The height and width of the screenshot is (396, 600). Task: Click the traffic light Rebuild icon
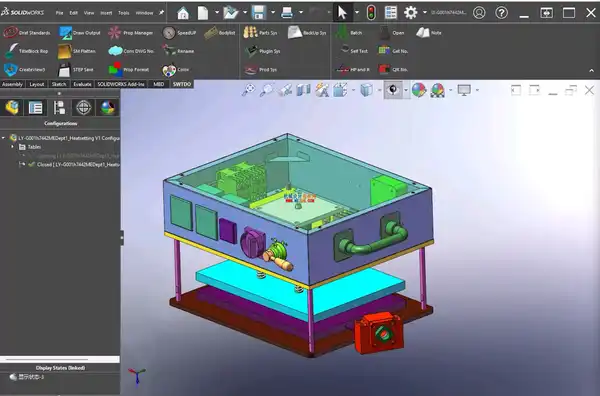pos(370,13)
